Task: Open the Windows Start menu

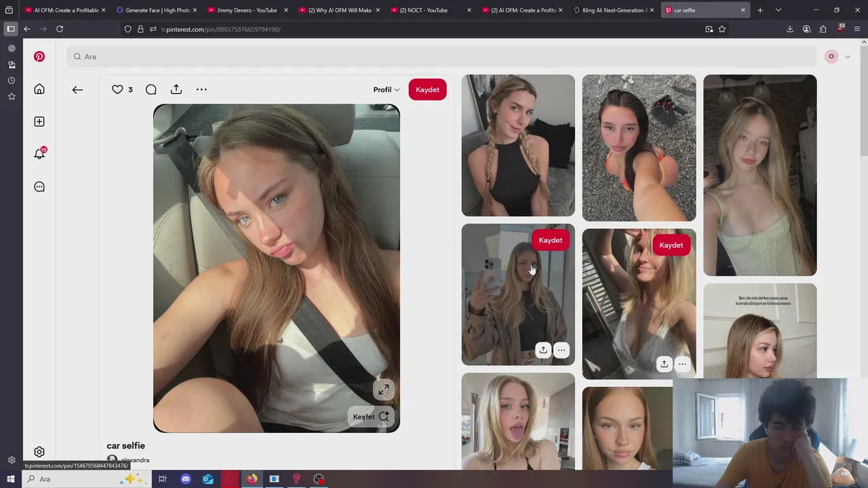Action: click(x=10, y=479)
